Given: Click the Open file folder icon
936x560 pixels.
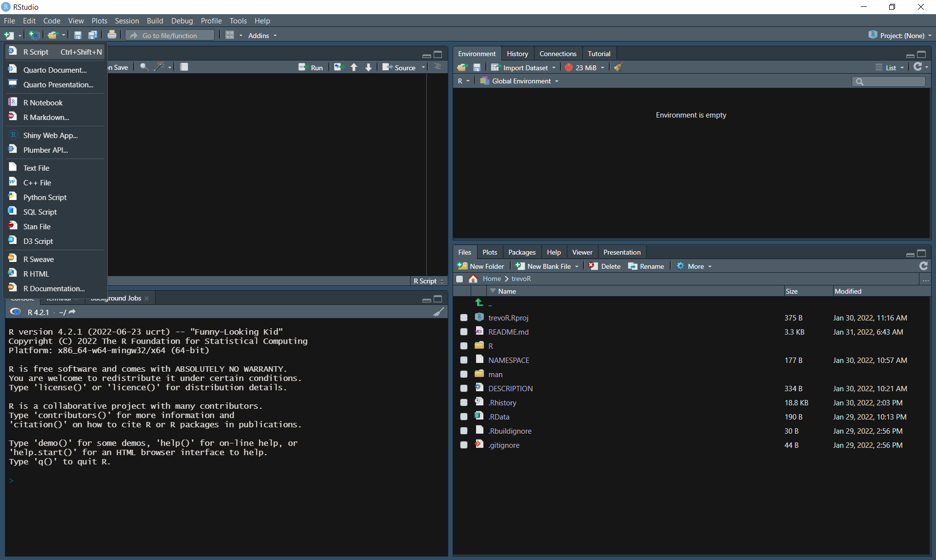Looking at the screenshot, I should click(x=53, y=35).
